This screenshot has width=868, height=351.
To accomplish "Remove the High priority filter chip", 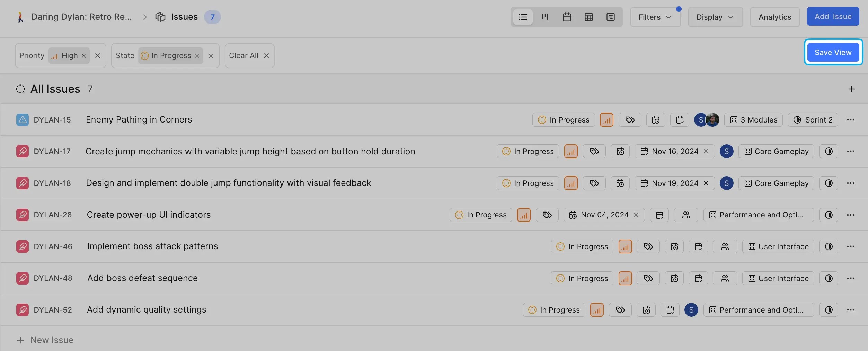I will (x=84, y=56).
